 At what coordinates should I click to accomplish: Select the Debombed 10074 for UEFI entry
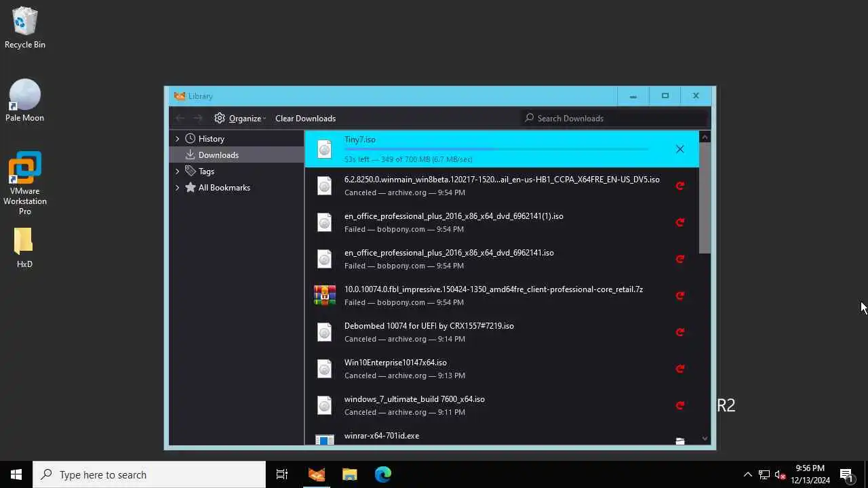point(502,332)
